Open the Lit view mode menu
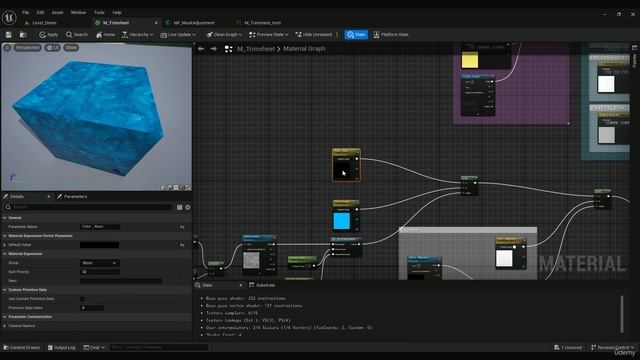This screenshot has width=640, height=360. [x=53, y=48]
